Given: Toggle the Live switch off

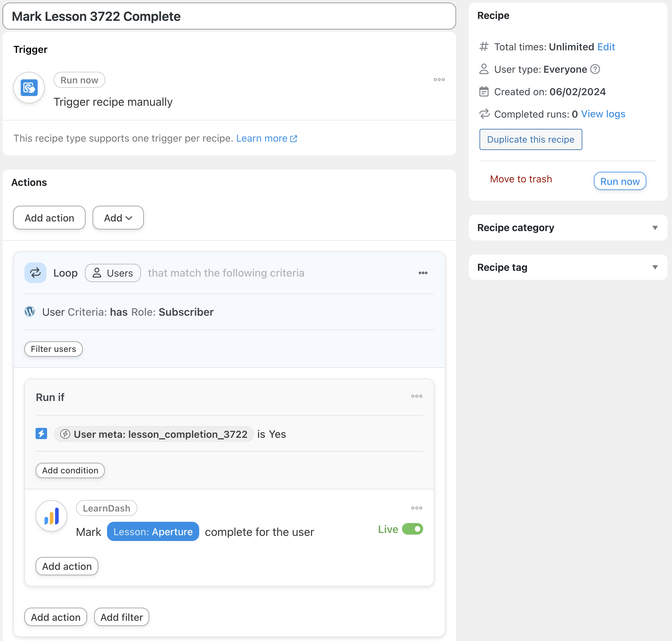Looking at the screenshot, I should click(412, 529).
